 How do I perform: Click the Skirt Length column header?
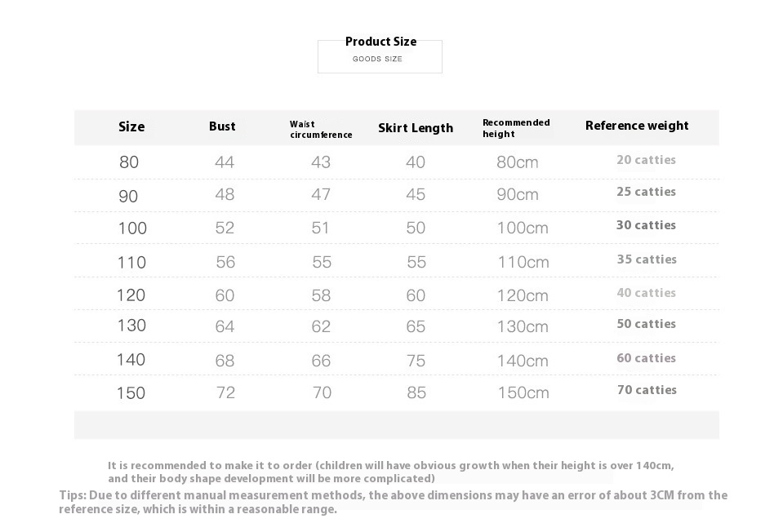[x=416, y=128]
